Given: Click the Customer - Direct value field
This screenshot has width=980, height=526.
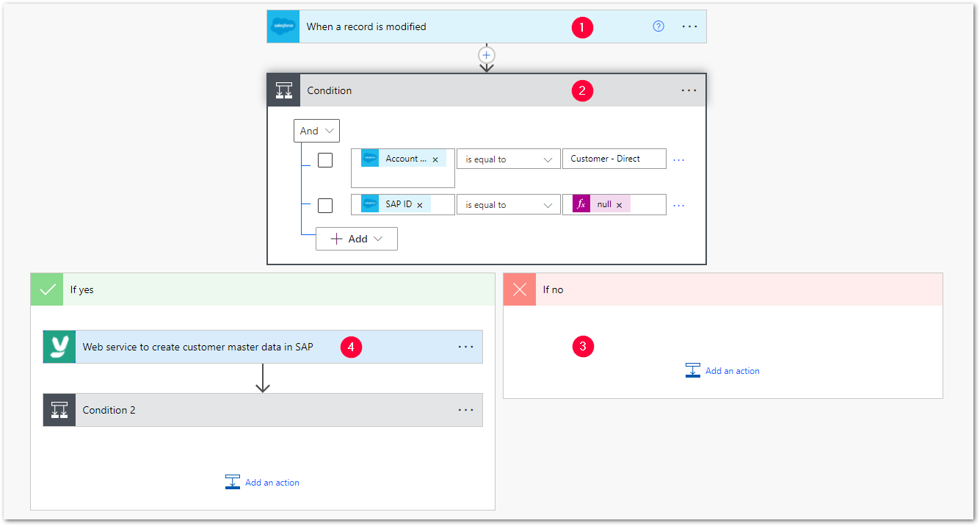Looking at the screenshot, I should [x=614, y=159].
